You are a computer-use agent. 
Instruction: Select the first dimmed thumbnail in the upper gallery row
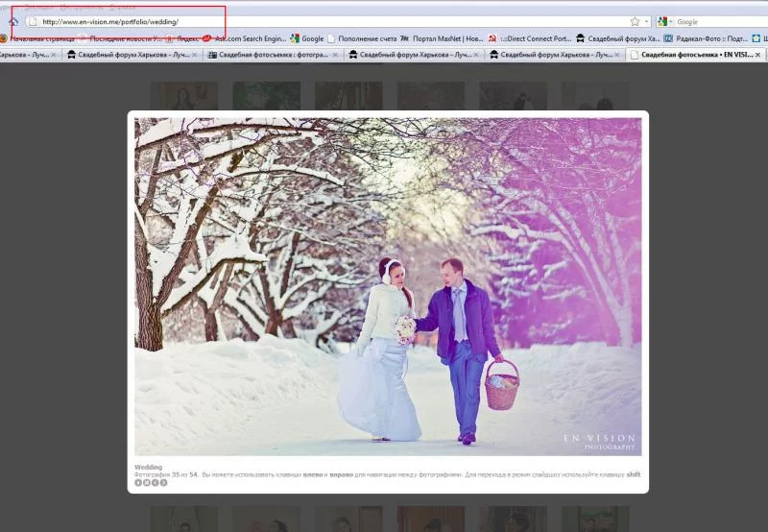(184, 95)
